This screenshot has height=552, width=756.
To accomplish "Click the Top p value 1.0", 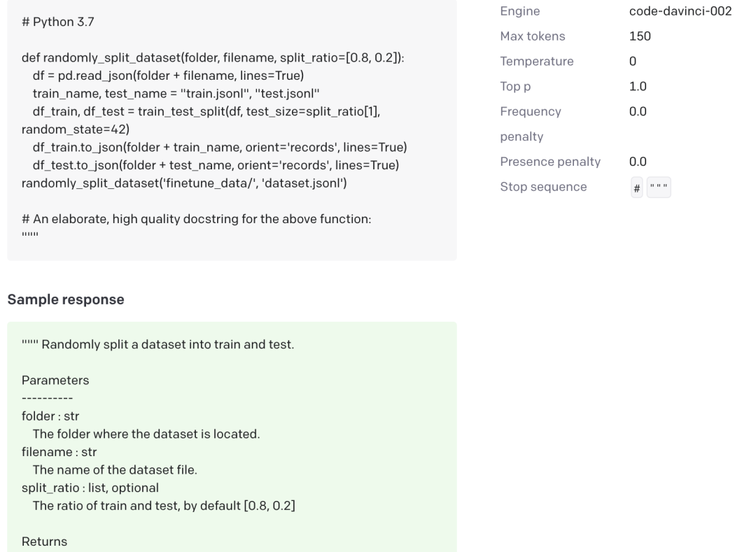I will [x=638, y=87].
